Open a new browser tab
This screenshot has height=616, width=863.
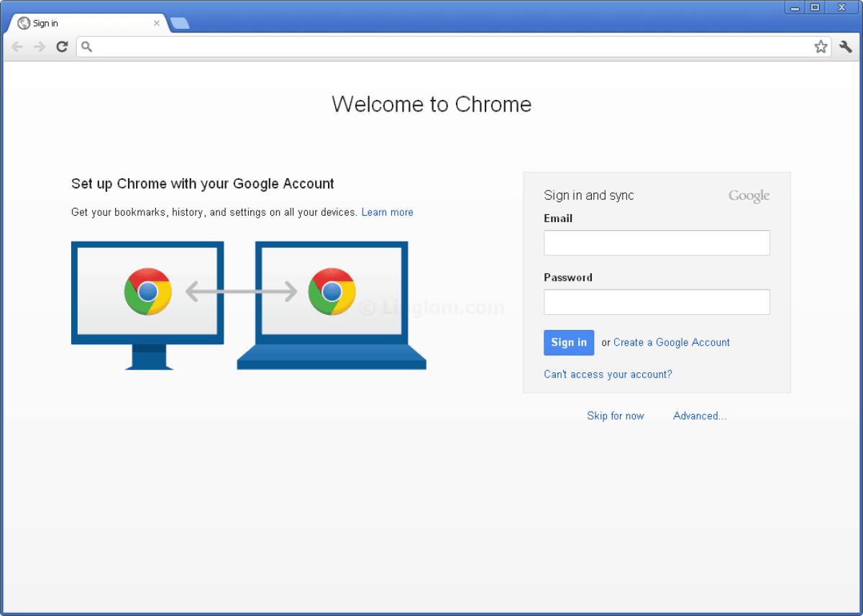tap(180, 22)
